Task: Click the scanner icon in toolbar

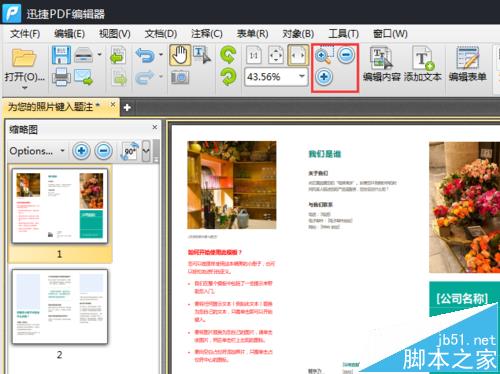Action: tap(84, 55)
